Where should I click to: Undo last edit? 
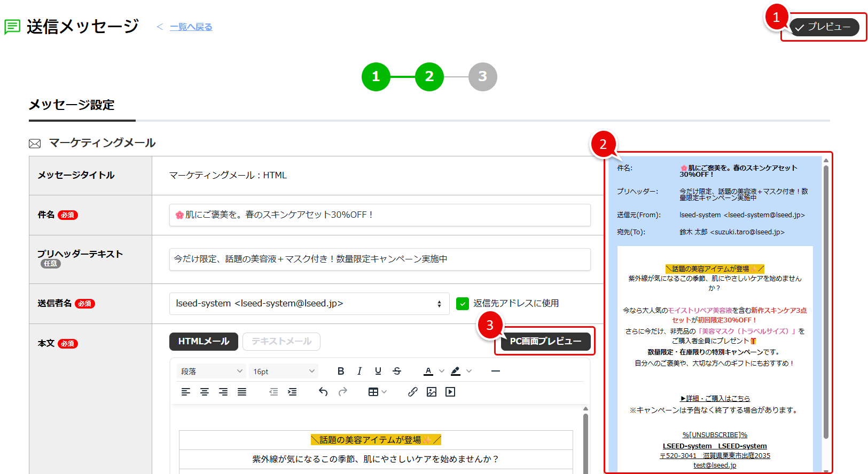[323, 392]
